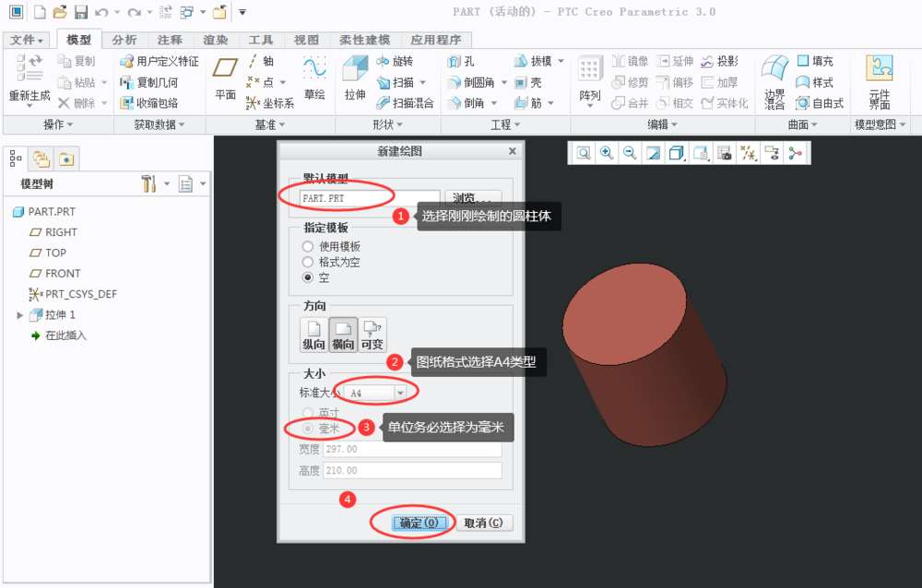The image size is (922, 588).
Task: Click the 边界混合 boundary blend tool
Action: click(x=774, y=81)
